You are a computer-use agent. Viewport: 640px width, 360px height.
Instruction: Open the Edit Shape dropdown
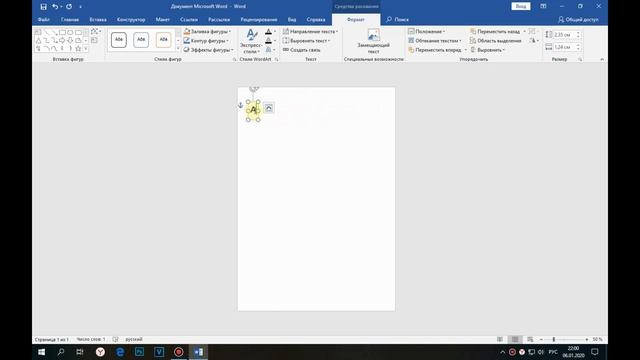[x=96, y=31]
